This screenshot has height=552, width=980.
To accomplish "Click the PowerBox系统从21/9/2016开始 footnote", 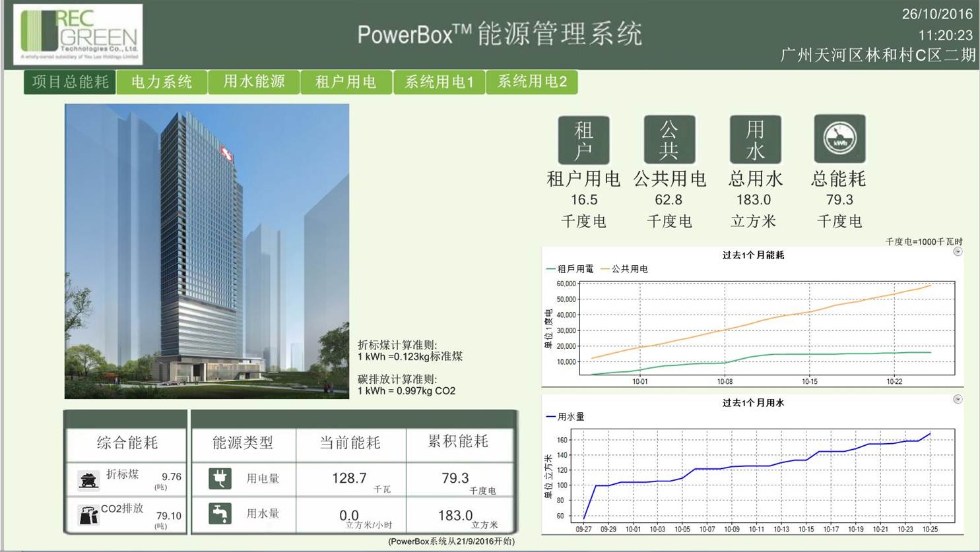I will 451,541.
